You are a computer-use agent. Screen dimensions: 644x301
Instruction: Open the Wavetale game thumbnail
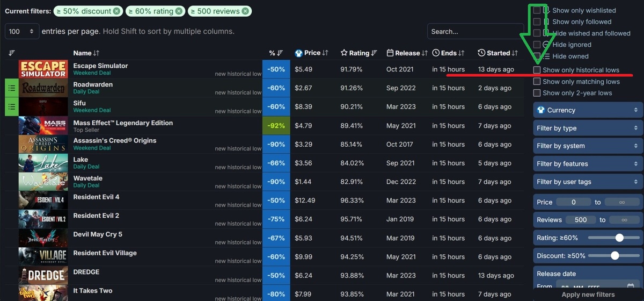tap(43, 182)
